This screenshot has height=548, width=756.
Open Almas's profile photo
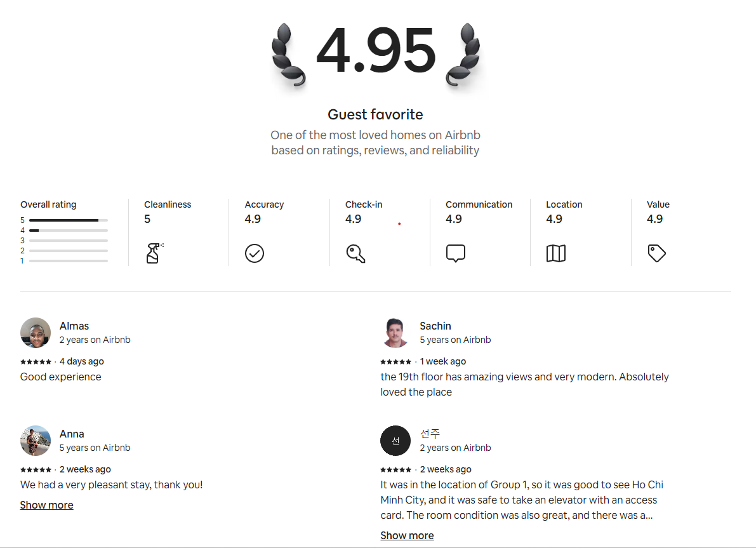(x=36, y=333)
